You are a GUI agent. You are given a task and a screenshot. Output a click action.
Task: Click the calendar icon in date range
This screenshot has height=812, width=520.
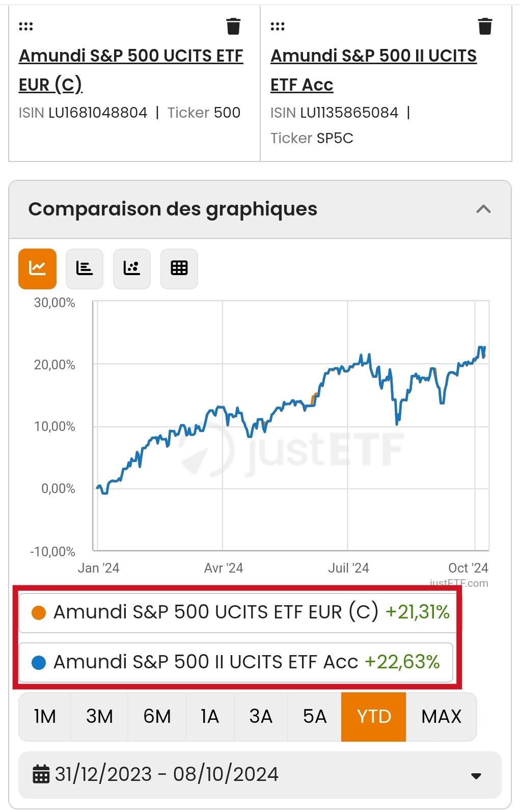pos(41,774)
